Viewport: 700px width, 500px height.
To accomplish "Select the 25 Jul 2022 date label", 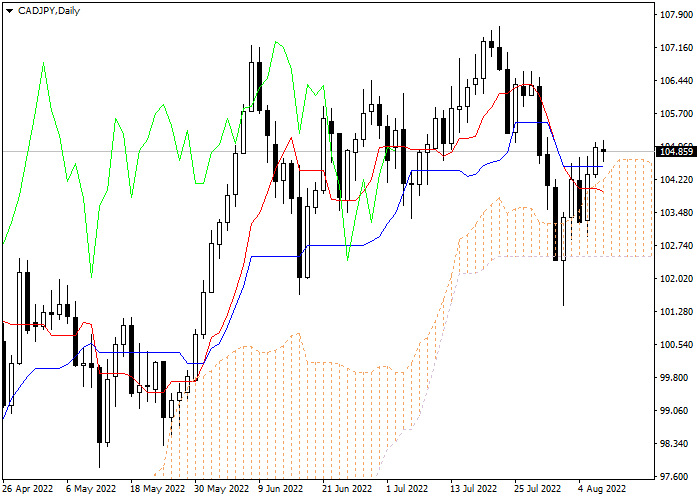I will pyautogui.click(x=538, y=489).
